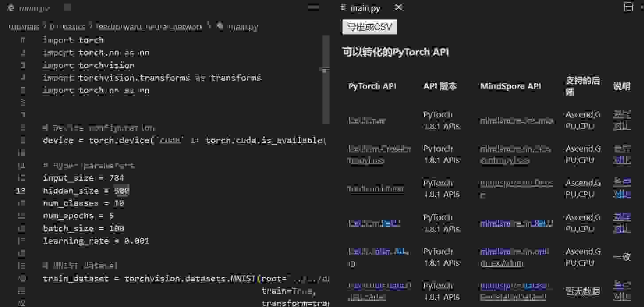644x307 pixels.
Task: Open the main.py breadcrumb segment
Action: click(243, 27)
